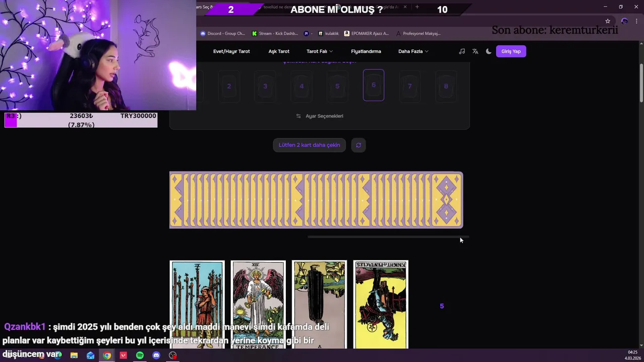The width and height of the screenshot is (644, 362).
Task: Select card slot number 3
Action: (265, 86)
